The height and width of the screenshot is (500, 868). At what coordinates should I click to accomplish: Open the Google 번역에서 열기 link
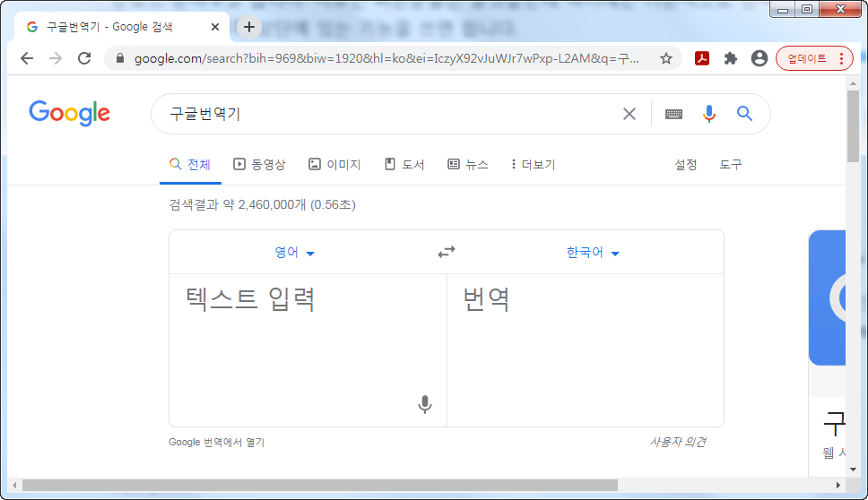click(216, 442)
